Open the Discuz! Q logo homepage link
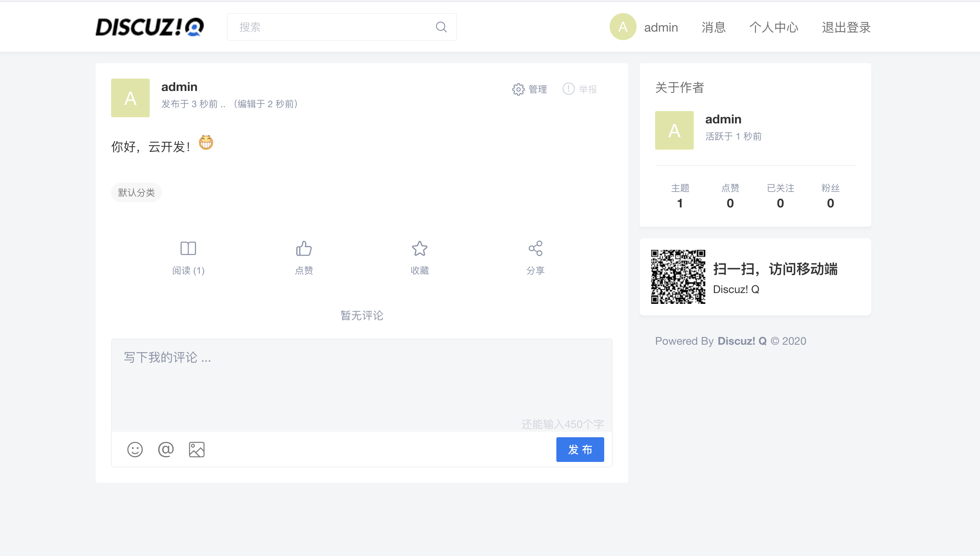The height and width of the screenshot is (556, 980). (x=150, y=27)
